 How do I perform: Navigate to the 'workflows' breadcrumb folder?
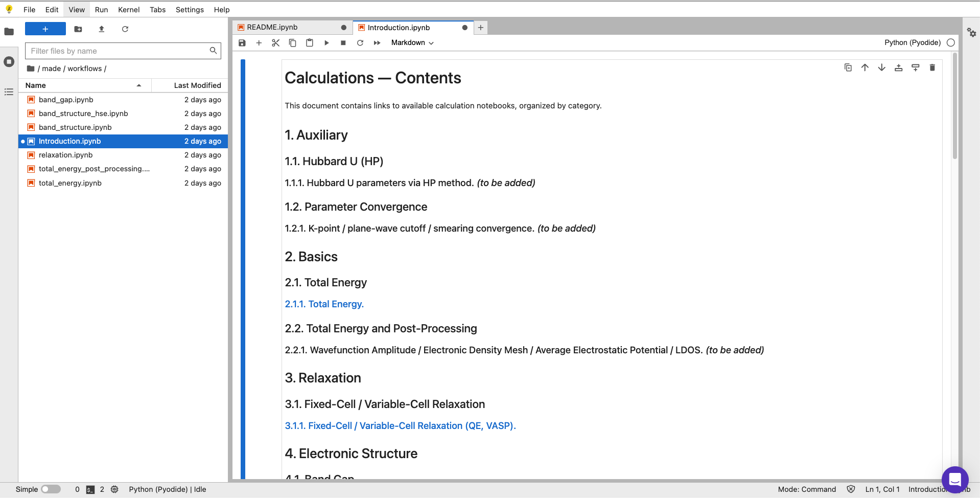point(85,69)
